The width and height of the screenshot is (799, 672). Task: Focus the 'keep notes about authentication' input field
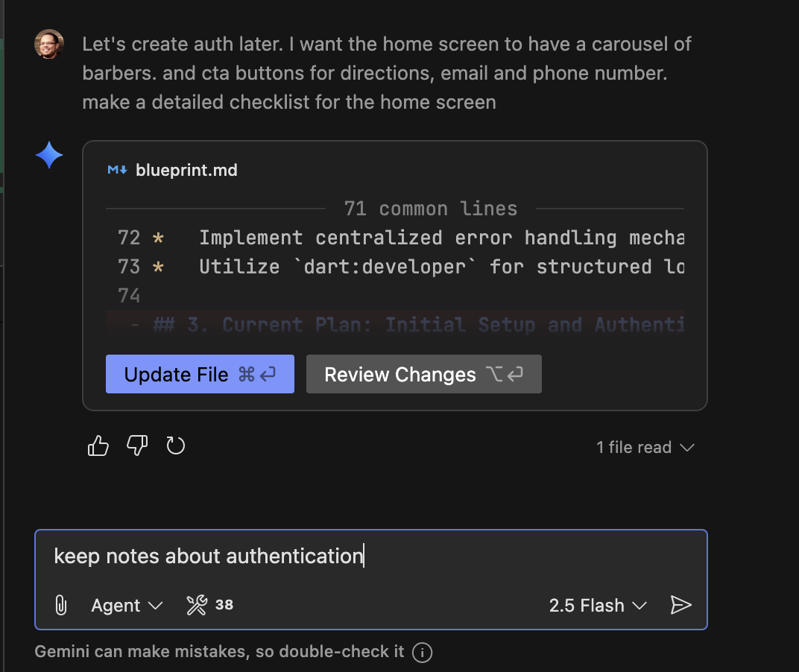coord(298,556)
